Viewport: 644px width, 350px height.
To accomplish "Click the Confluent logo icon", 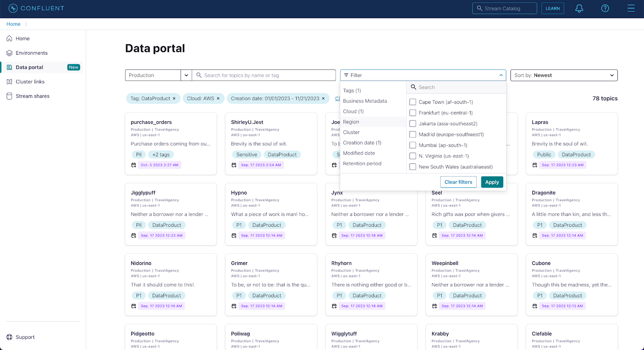I will [x=13, y=8].
